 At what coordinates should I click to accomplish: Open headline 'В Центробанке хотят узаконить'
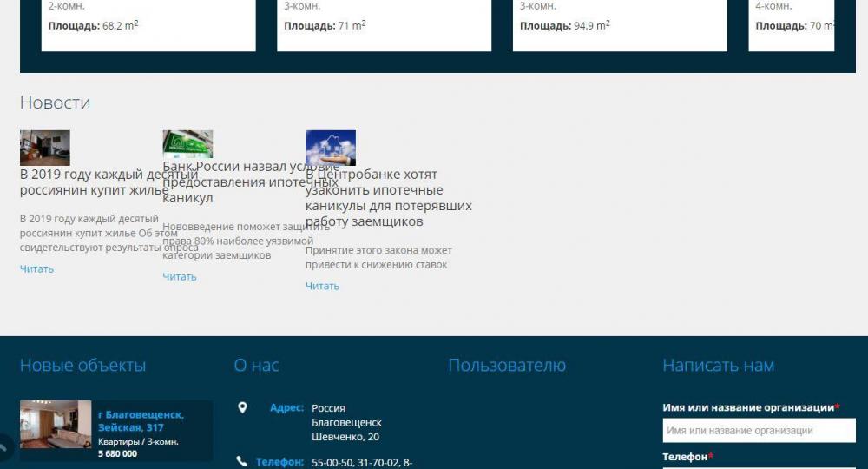click(x=388, y=198)
